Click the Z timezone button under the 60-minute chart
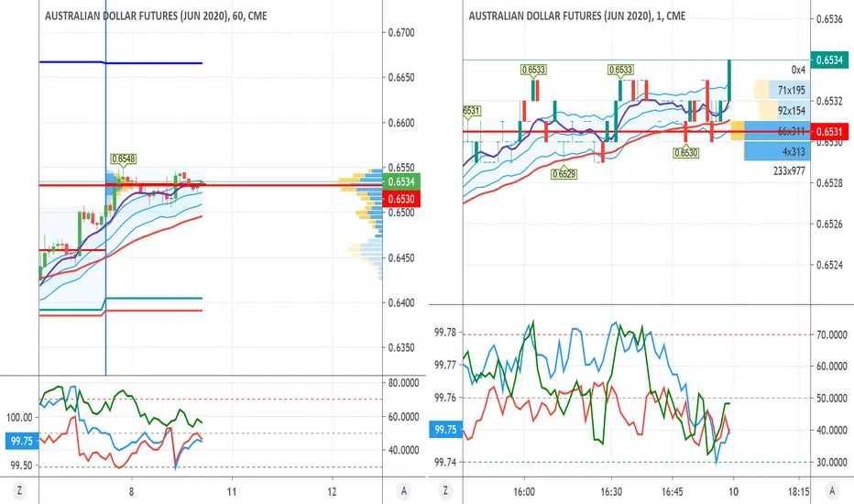Screen dimensions: 854x504 tap(19, 491)
